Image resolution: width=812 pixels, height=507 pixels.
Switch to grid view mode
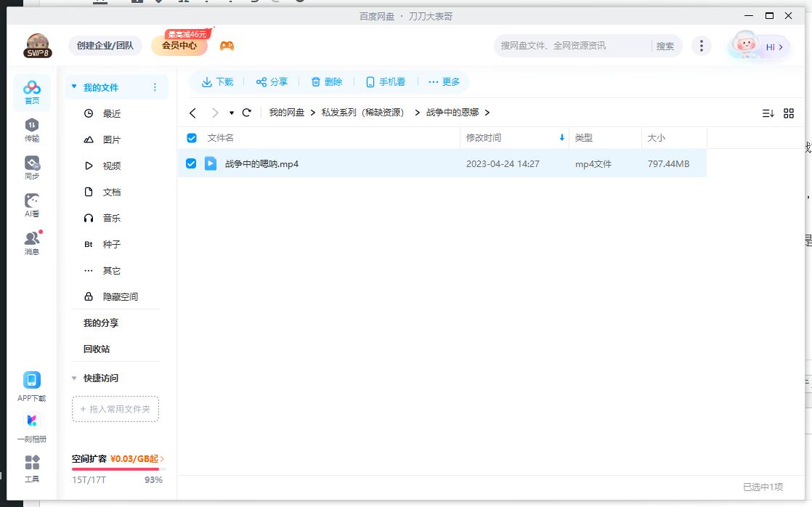coord(788,113)
